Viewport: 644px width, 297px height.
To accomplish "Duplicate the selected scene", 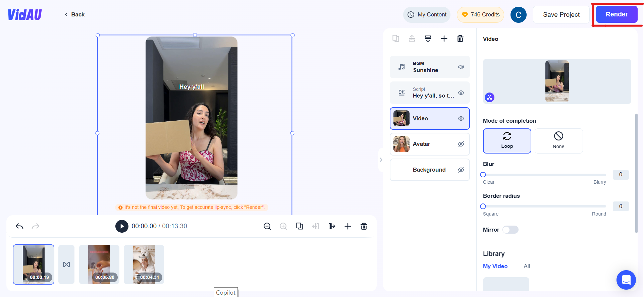I will [x=300, y=226].
